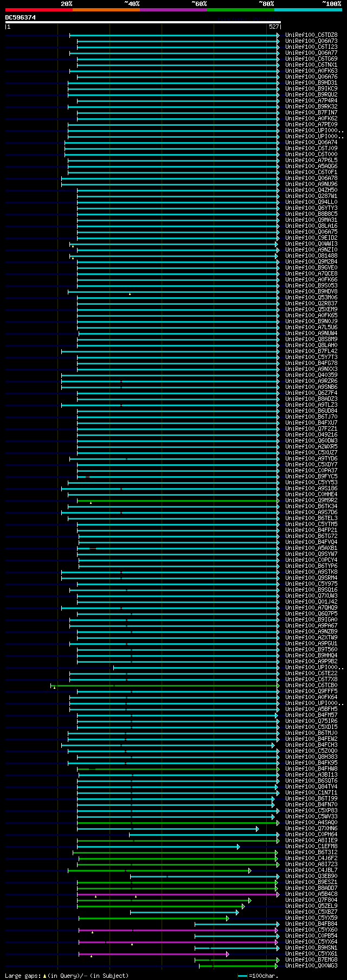347x980 pixels.
Task: Click UniRef100_B6TEL3 label
Action: tap(311, 518)
